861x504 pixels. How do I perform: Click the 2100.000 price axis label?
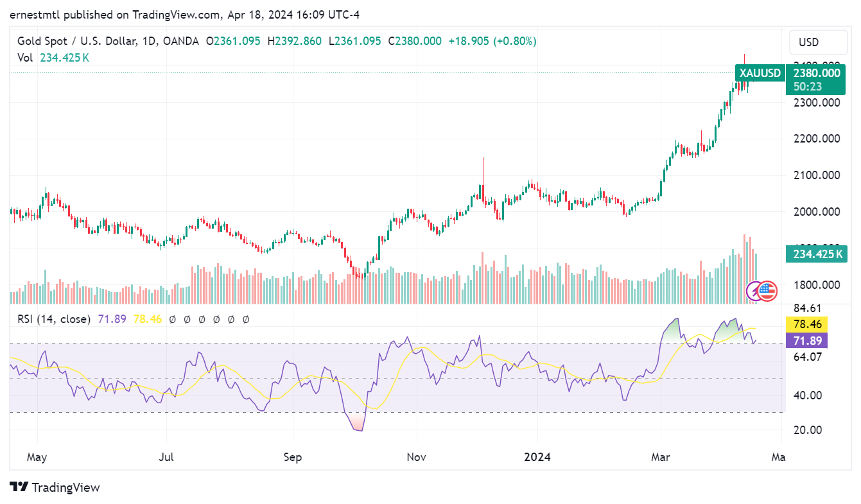(817, 175)
